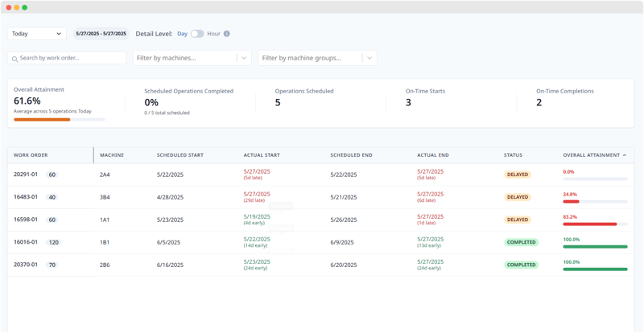
Task: Click actual start marked 29d late
Action: 257,197
